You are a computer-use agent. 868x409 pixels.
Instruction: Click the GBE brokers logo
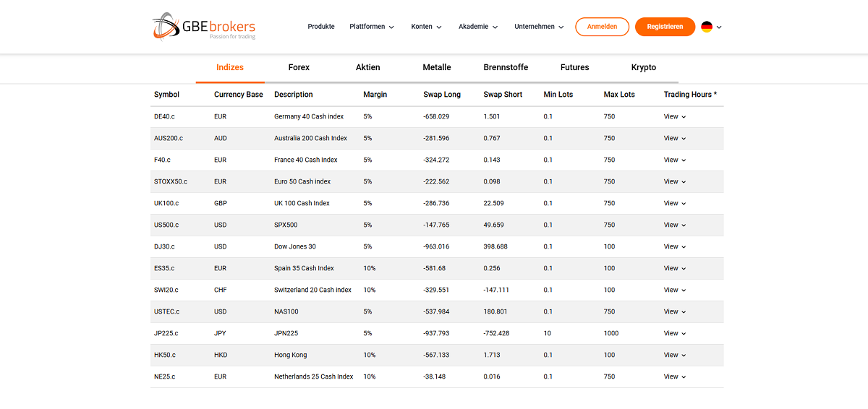204,27
